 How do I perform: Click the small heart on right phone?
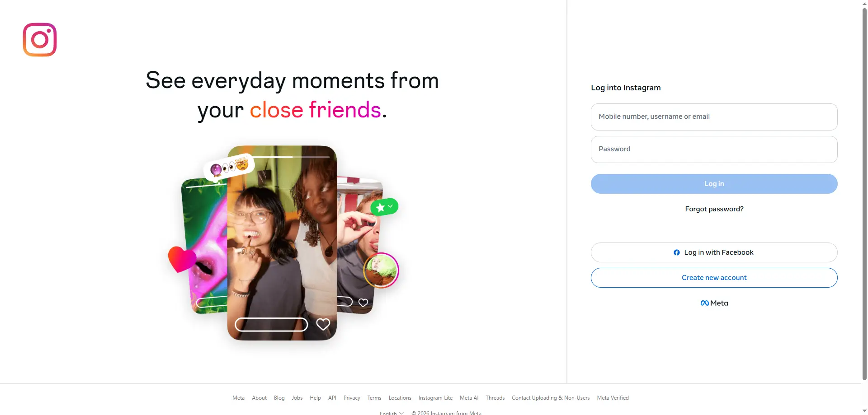363,303
